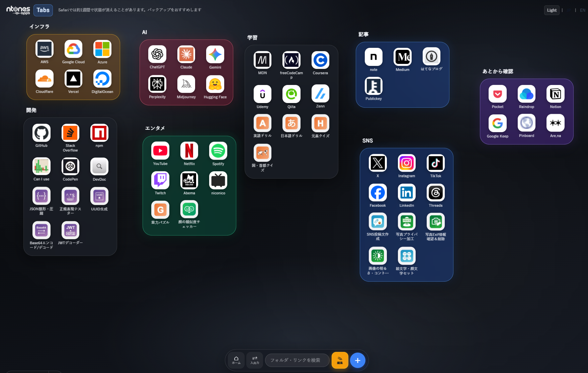Open the Spotify bookmark

pyautogui.click(x=218, y=151)
